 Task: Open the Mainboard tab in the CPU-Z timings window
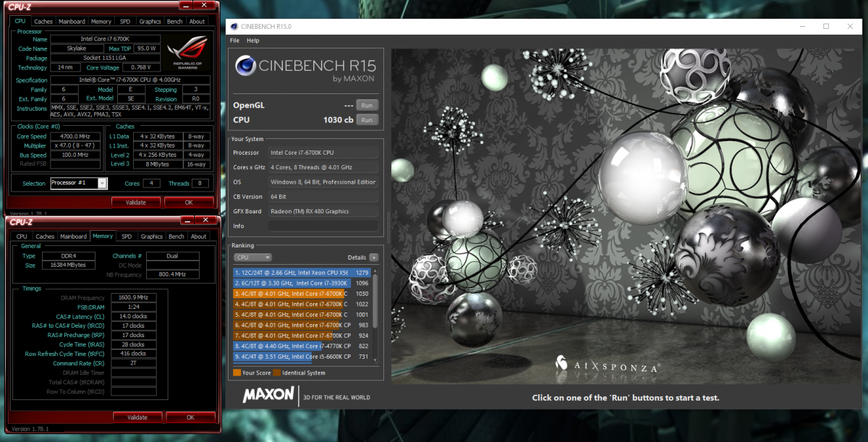pyautogui.click(x=73, y=237)
